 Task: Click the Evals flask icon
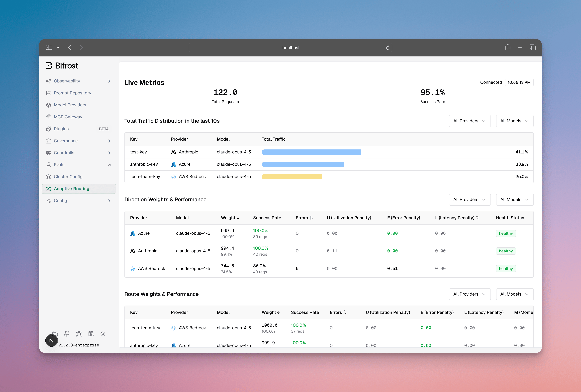[x=49, y=165]
